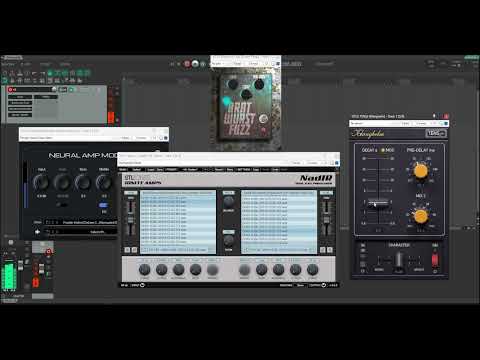
Task: Click the CHARACTER lever in reverb plugin
Action: (x=399, y=260)
